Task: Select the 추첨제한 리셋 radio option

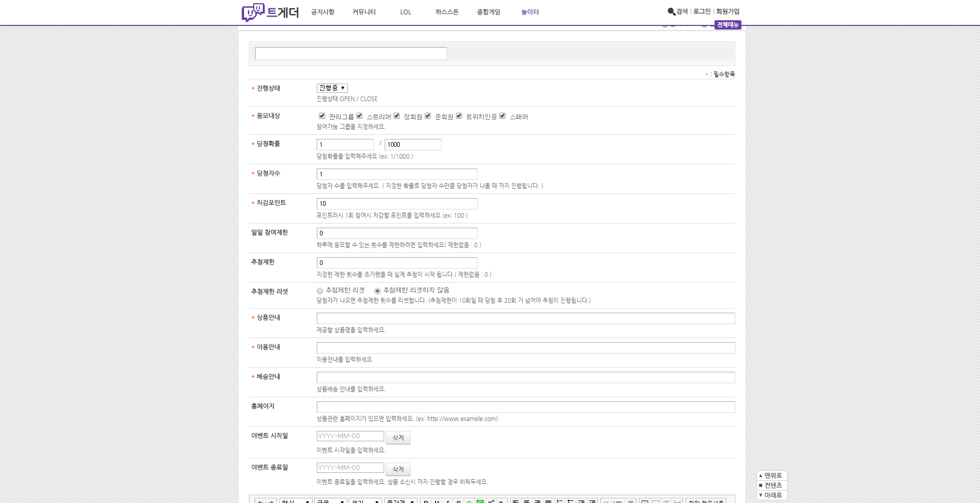Action: [320, 291]
